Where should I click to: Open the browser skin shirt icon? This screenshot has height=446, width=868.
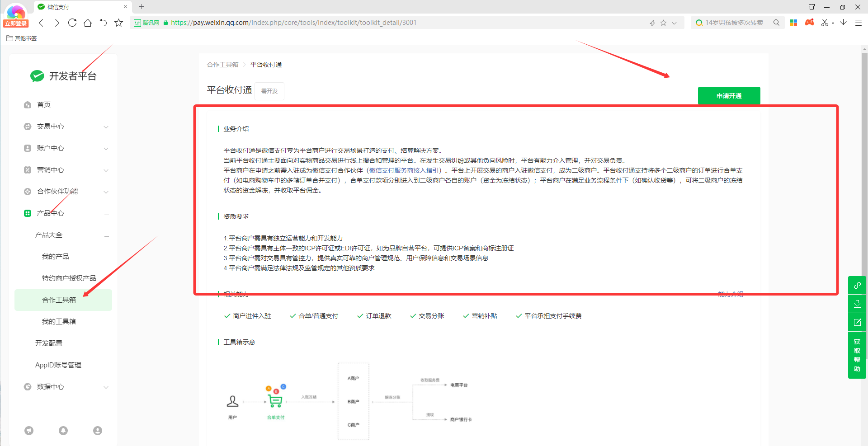811,7
